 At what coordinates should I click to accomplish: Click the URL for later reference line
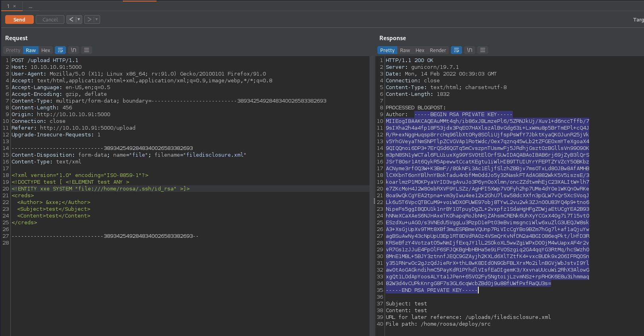tap(468, 317)
